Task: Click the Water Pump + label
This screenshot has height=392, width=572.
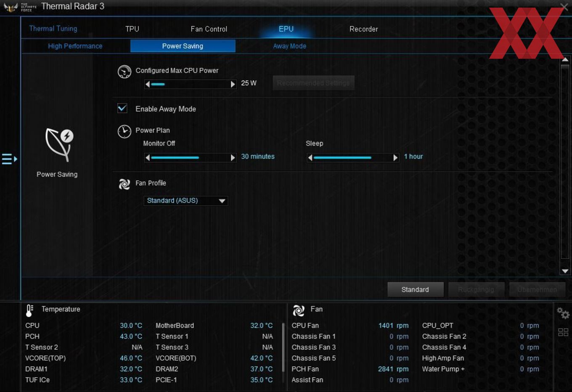Action: click(443, 369)
